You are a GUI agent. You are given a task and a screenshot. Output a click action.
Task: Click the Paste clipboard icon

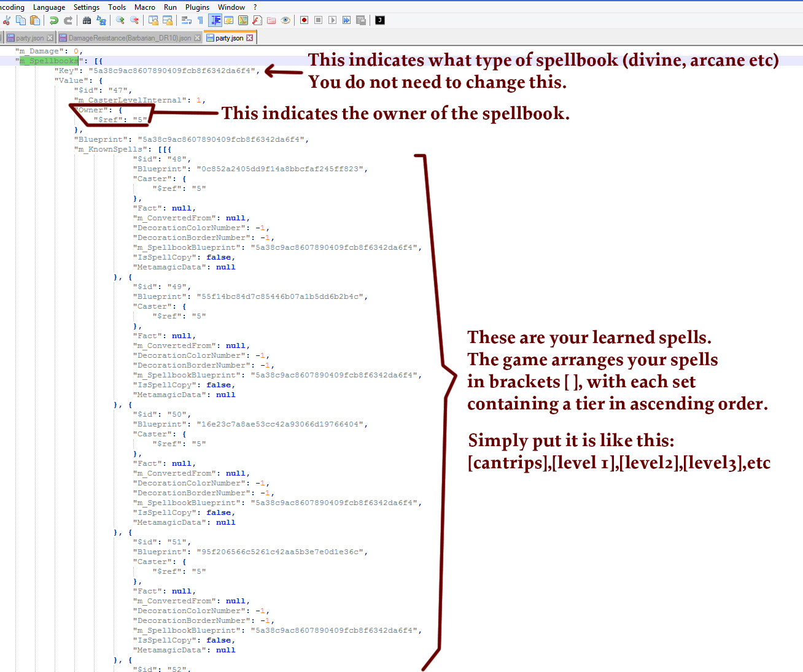pos(35,20)
